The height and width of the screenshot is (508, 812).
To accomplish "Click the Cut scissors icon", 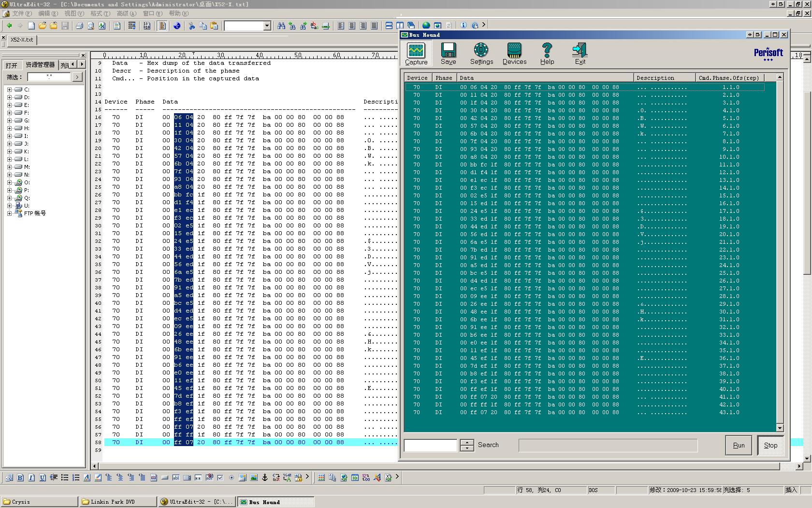I will tap(191, 26).
